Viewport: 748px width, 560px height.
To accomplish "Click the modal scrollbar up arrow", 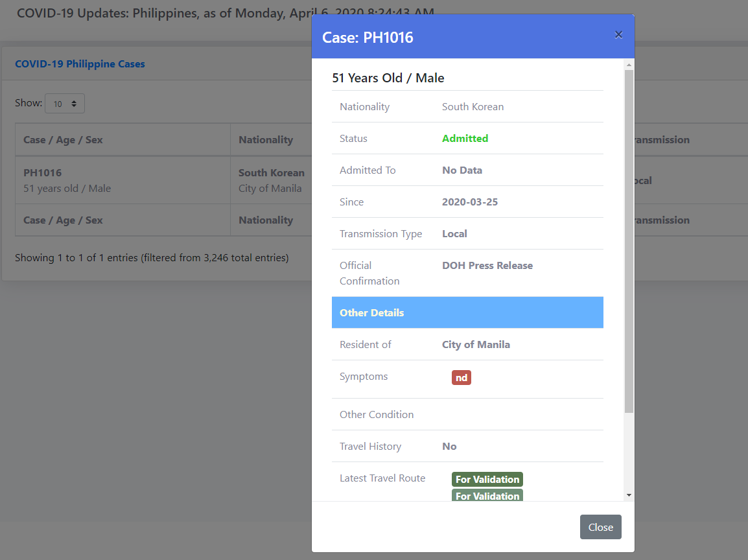I will point(629,64).
